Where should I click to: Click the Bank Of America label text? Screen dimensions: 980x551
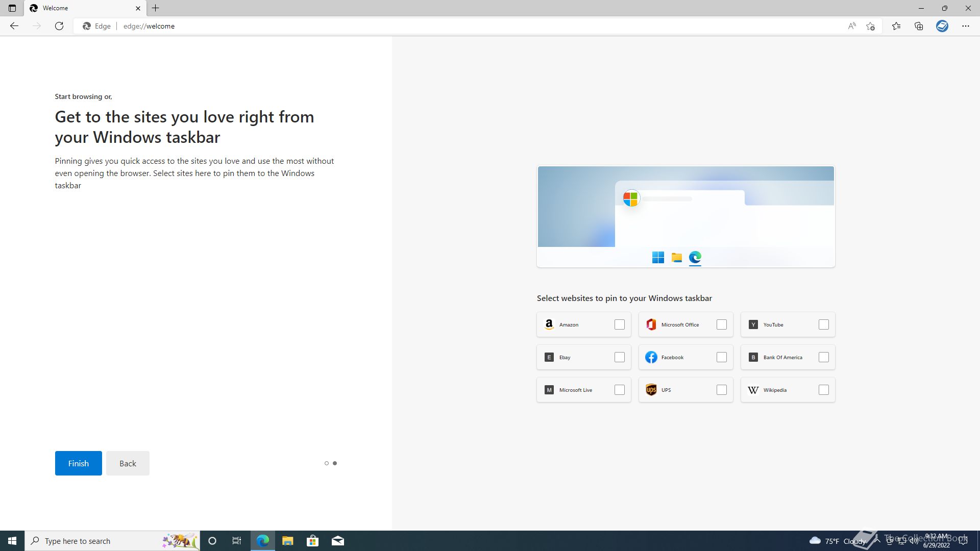click(x=783, y=357)
